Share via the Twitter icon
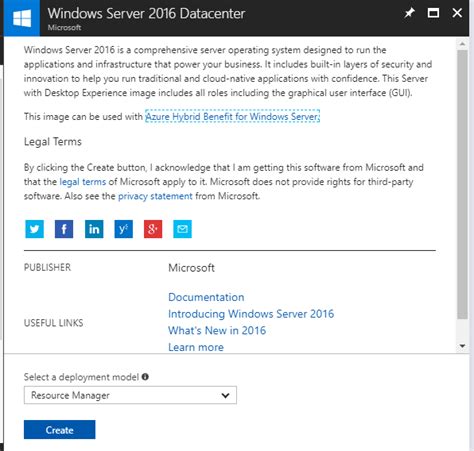 [34, 229]
